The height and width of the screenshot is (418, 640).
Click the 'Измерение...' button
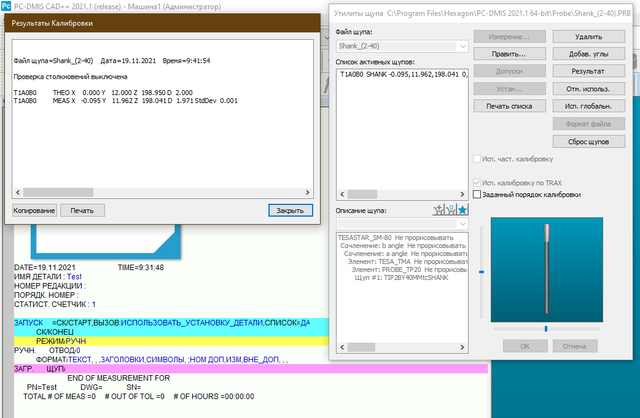pyautogui.click(x=509, y=37)
